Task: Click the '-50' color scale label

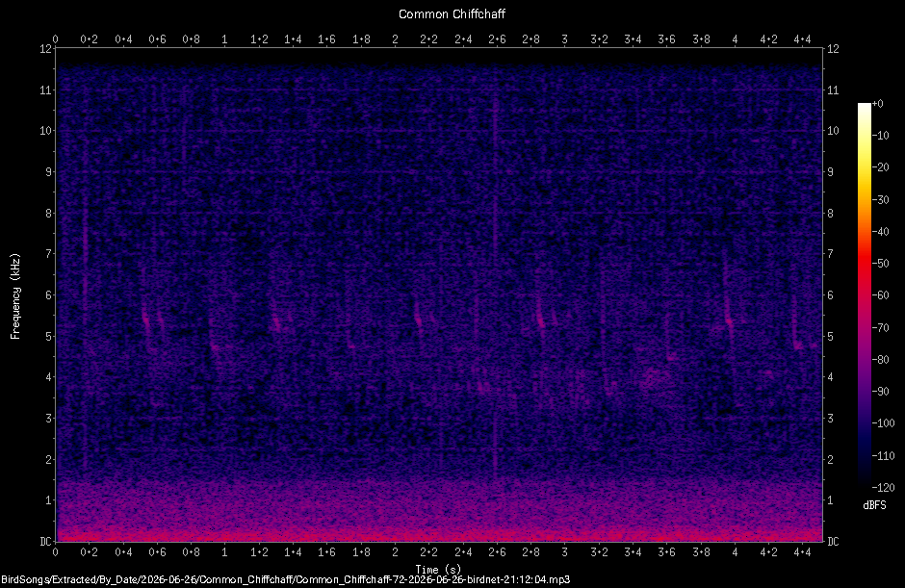Action: (x=880, y=263)
